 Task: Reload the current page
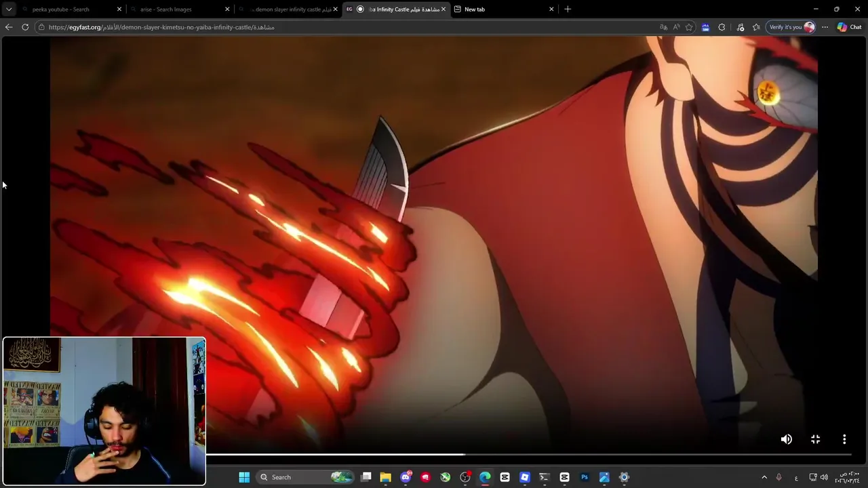(25, 27)
